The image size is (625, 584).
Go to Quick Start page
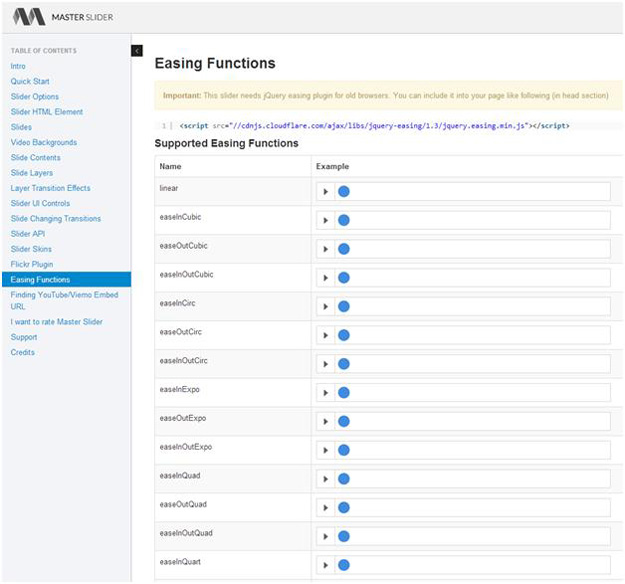click(x=30, y=81)
